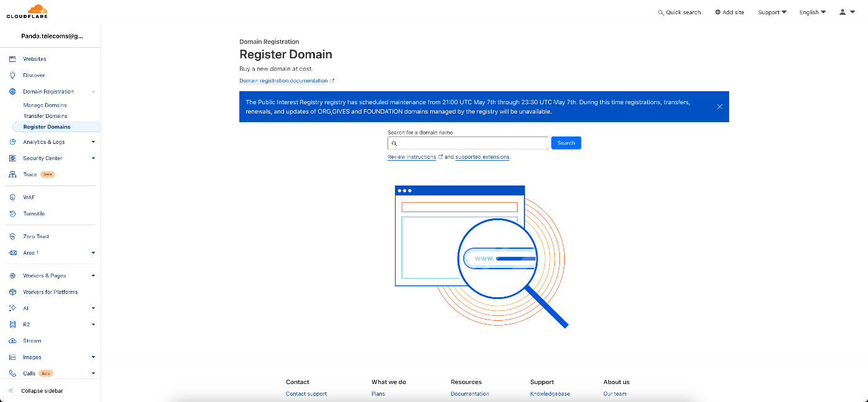Open Domain registration documentation link
This screenshot has height=402, width=868.
point(287,81)
